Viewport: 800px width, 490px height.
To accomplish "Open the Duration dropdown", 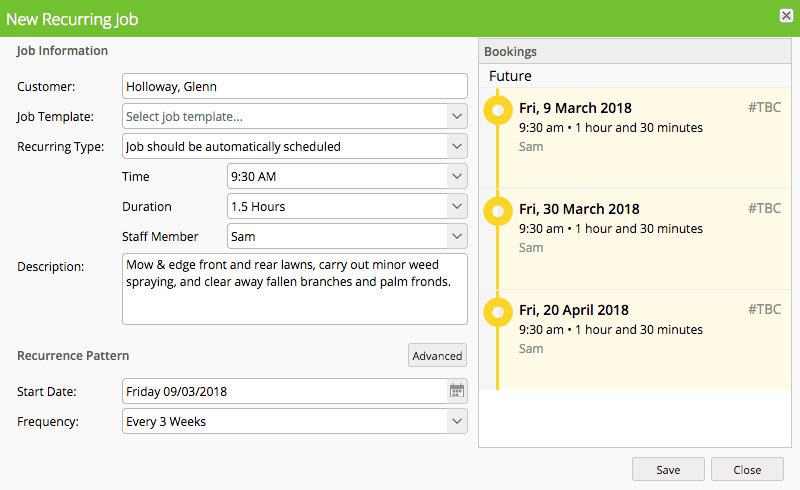I will point(456,206).
